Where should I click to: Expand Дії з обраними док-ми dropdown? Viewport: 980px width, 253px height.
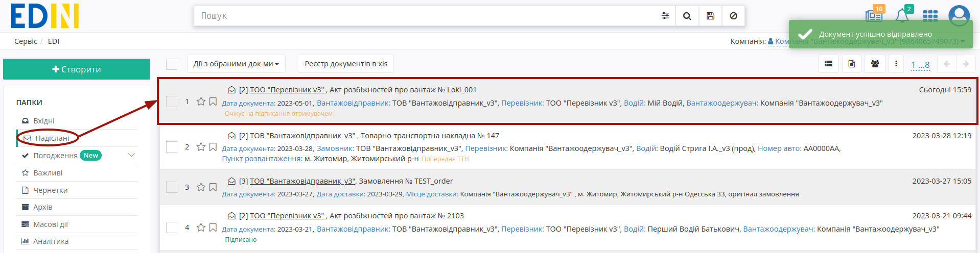tap(236, 64)
